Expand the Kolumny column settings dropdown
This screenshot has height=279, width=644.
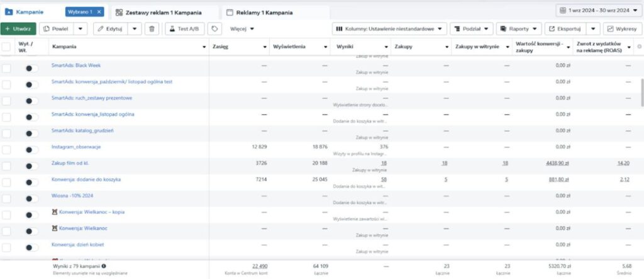coord(389,28)
